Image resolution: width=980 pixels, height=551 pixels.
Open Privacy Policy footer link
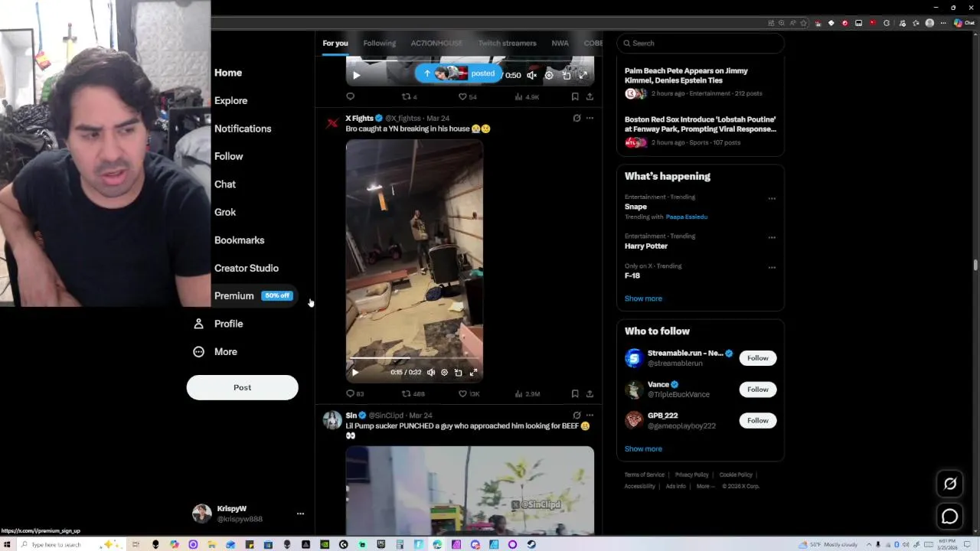click(691, 474)
